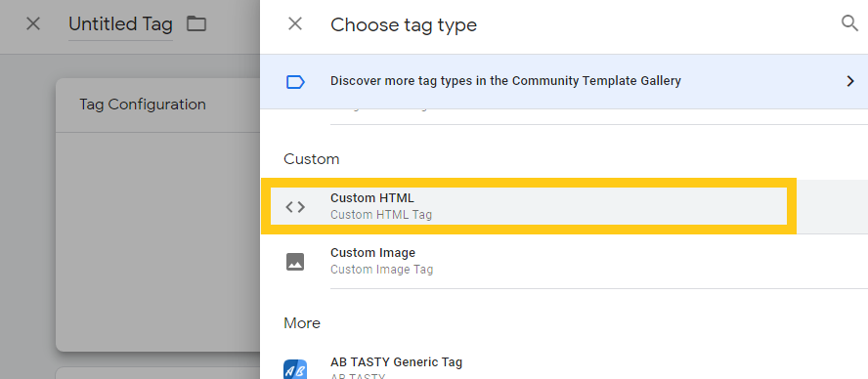This screenshot has width=868, height=379.
Task: Click the folder icon beside Untitled Tag
Action: 195,23
